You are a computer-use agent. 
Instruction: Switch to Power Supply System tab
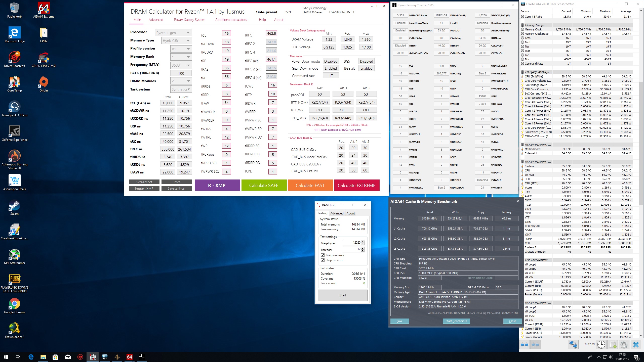[189, 20]
